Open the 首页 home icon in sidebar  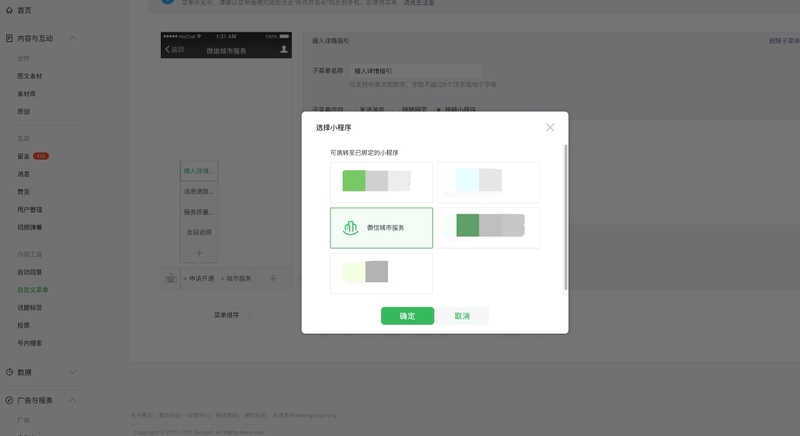click(x=9, y=10)
